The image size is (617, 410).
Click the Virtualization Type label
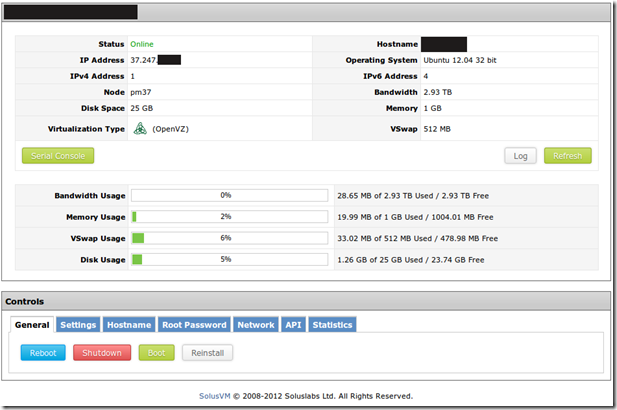pos(86,129)
